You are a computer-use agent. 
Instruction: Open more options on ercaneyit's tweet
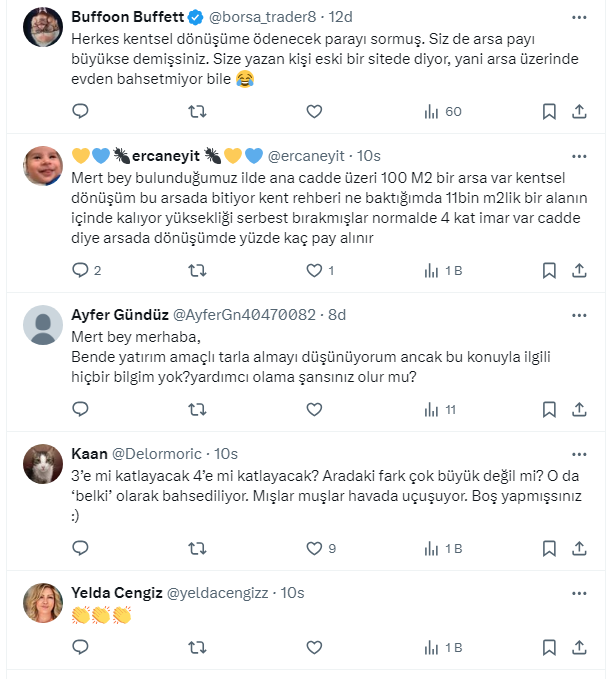pos(579,156)
